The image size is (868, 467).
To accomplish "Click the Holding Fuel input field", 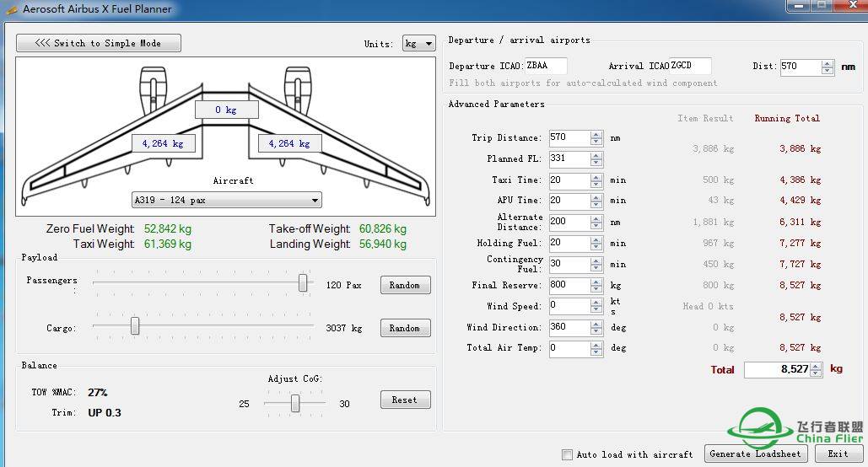I will (x=569, y=244).
